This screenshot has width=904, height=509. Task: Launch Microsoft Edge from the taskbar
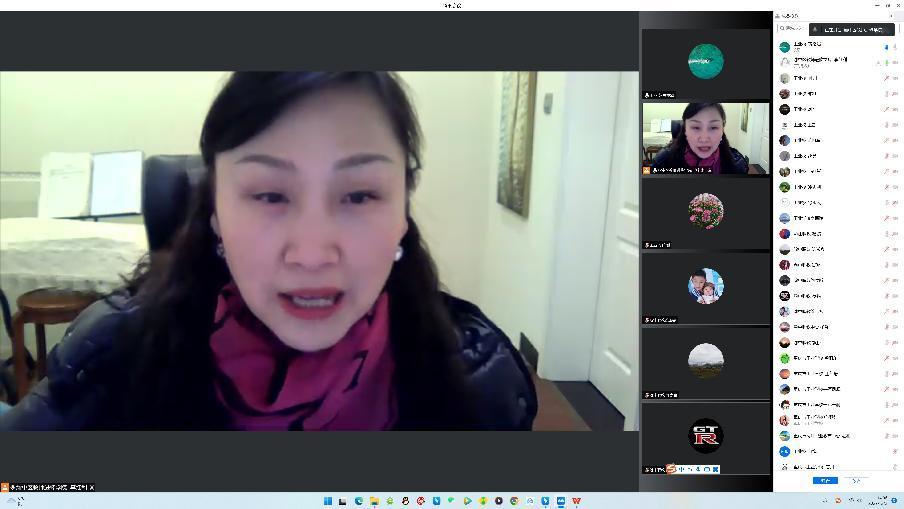(359, 501)
